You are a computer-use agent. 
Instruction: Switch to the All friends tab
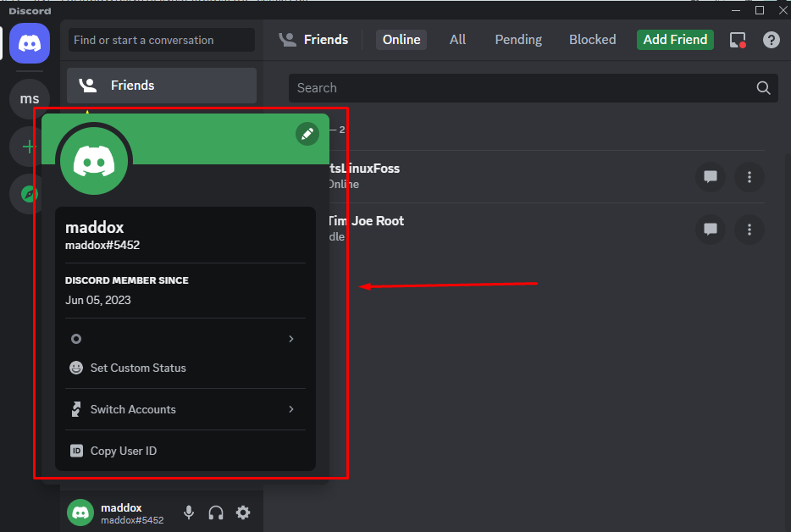click(x=457, y=39)
